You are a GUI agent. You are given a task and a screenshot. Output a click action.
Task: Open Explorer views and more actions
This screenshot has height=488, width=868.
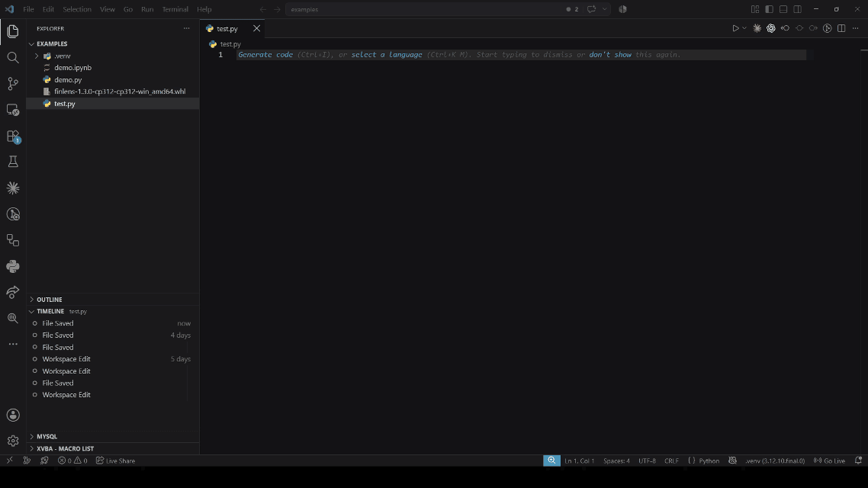coord(187,28)
